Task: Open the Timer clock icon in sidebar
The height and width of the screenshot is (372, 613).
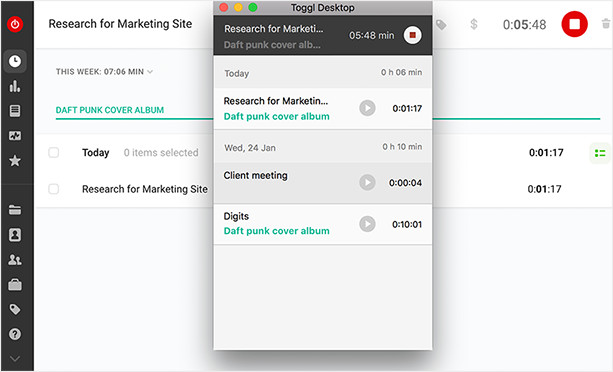Action: [15, 61]
